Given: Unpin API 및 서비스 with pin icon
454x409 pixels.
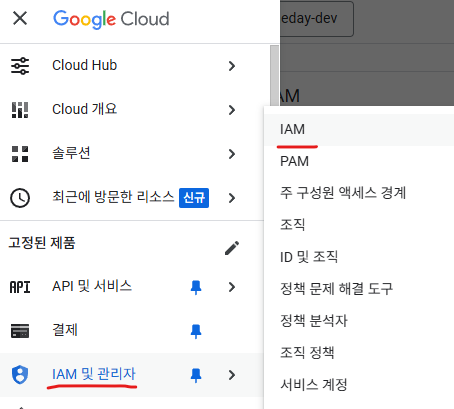Looking at the screenshot, I should [x=196, y=287].
